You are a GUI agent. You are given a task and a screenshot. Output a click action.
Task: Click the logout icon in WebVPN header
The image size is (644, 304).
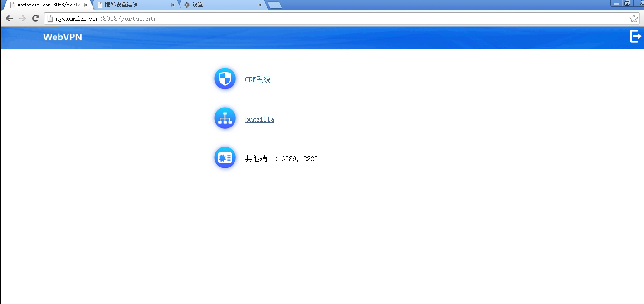(636, 36)
